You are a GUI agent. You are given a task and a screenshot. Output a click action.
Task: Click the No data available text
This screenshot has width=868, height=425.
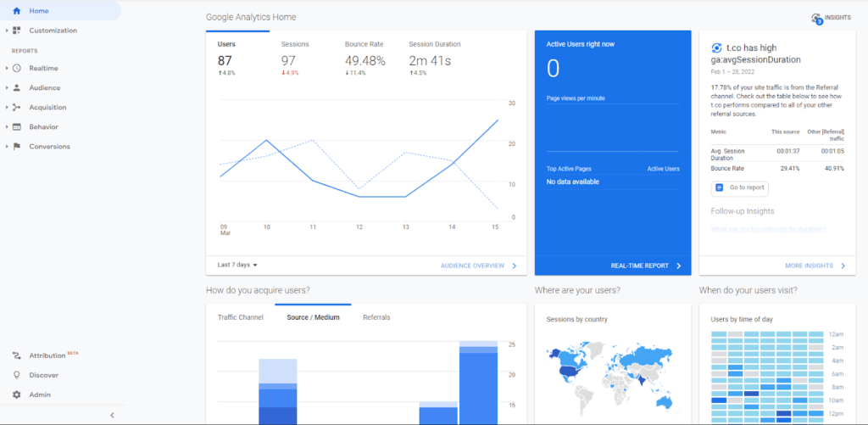pyautogui.click(x=572, y=182)
